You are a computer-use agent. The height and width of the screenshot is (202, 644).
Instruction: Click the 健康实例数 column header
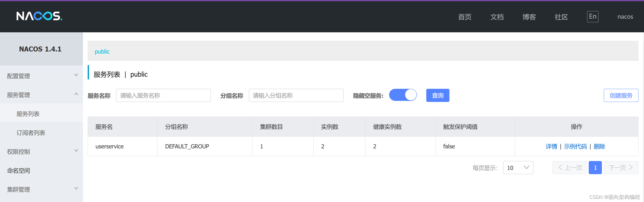click(x=400, y=127)
